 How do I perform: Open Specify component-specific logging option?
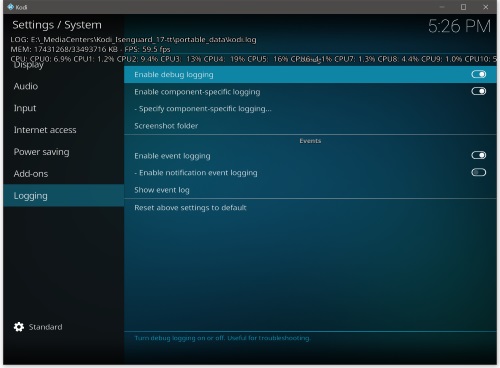310,109
